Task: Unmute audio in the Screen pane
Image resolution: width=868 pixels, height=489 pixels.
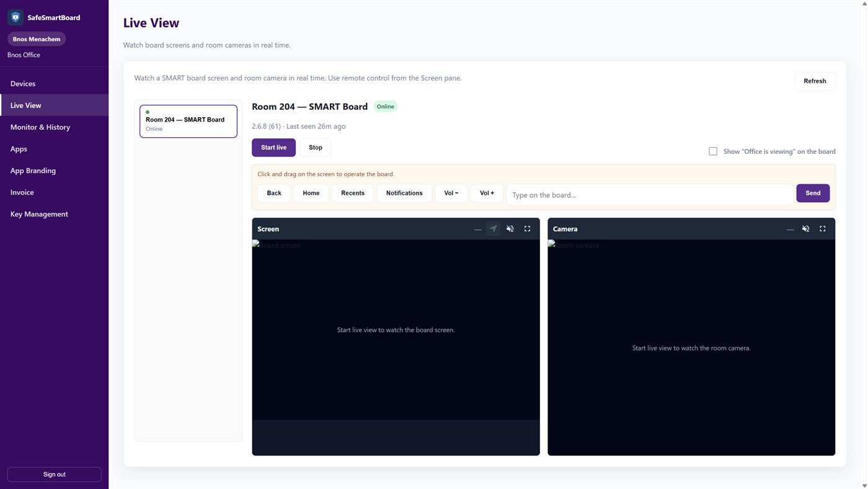Action: [510, 229]
